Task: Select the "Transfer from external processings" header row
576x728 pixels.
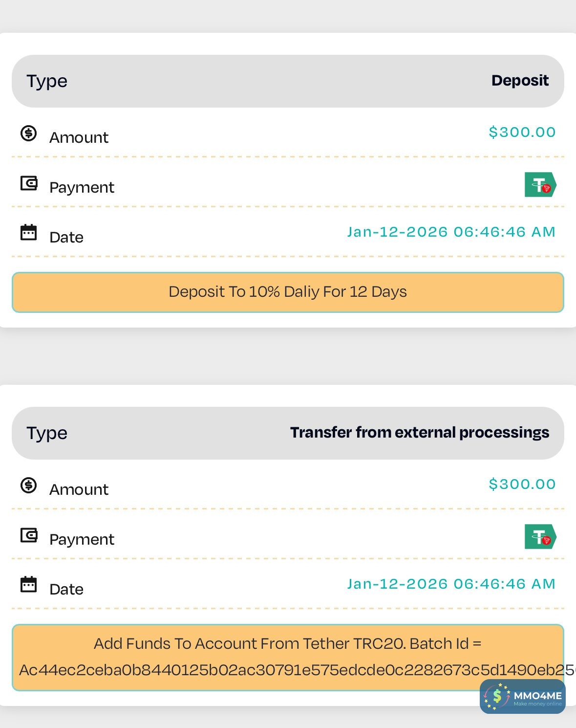Action: click(x=288, y=433)
